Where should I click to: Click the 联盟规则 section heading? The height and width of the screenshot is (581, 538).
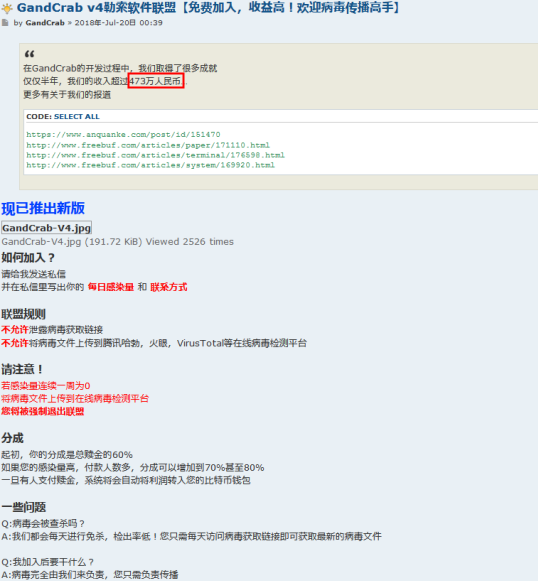pos(23,314)
